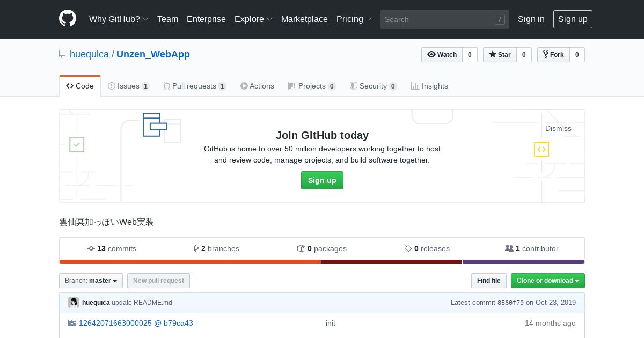Open the huequica commit author link
Screen dimensions: 644x338
click(x=96, y=303)
